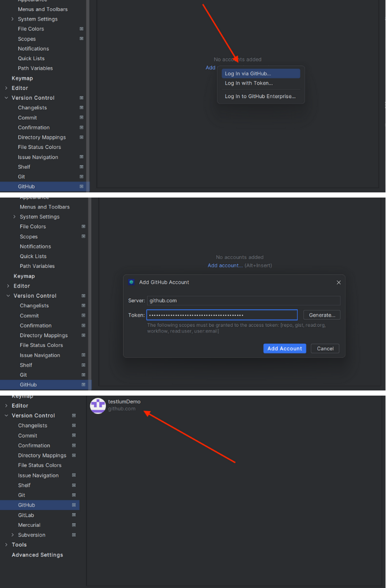Viewport: 386px width, 588px height.
Task: Click project icon beside GitHub, top screenshot
Action: (x=82, y=186)
